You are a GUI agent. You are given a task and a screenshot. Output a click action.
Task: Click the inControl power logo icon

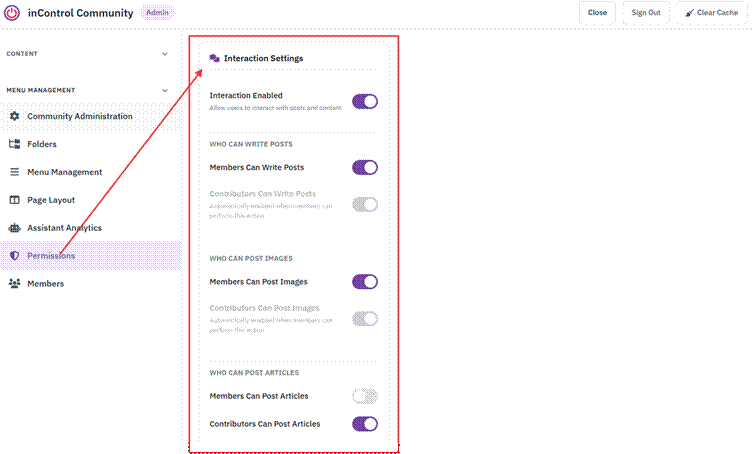12,13
